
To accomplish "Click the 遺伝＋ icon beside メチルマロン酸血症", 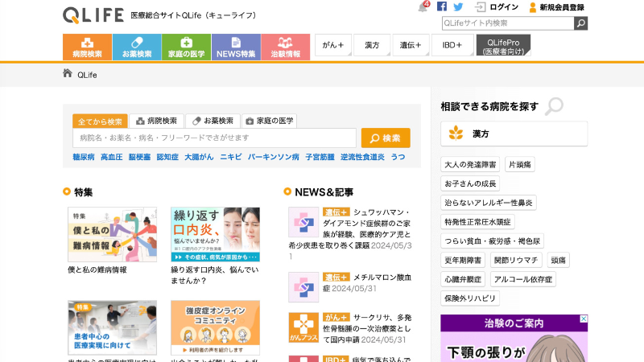I will point(303,287).
